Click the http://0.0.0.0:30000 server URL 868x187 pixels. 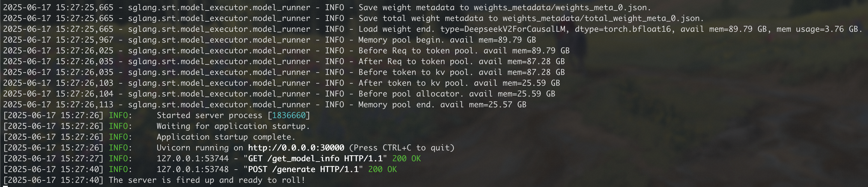[296, 148]
